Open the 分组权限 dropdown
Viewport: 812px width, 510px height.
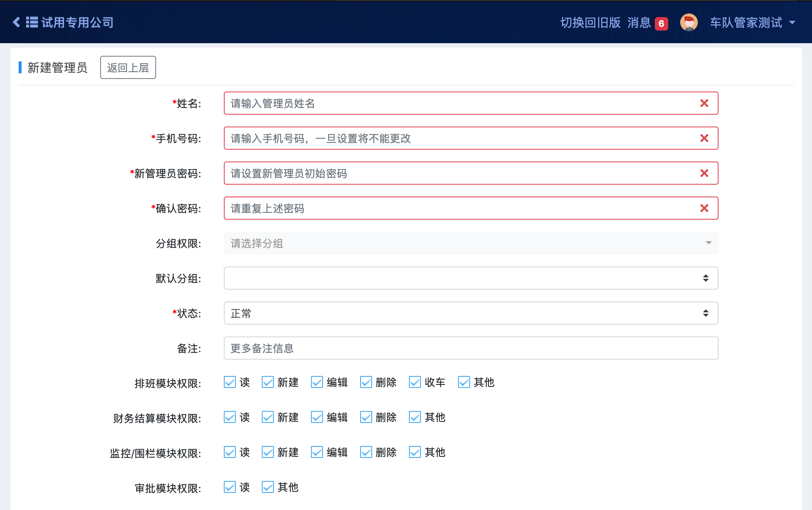coord(471,243)
